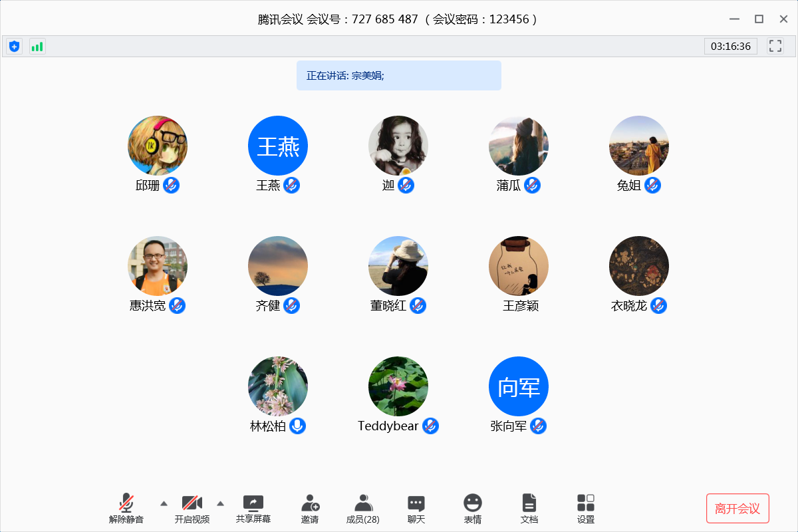Image resolution: width=798 pixels, height=532 pixels.
Task: Select 惠洪宽's profile avatar
Action: pos(158,266)
